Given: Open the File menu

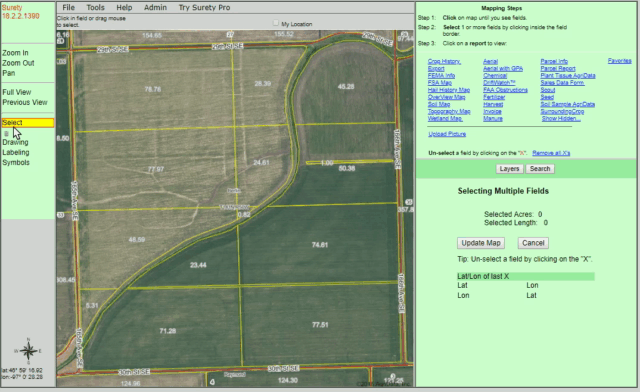Looking at the screenshot, I should (x=68, y=7).
